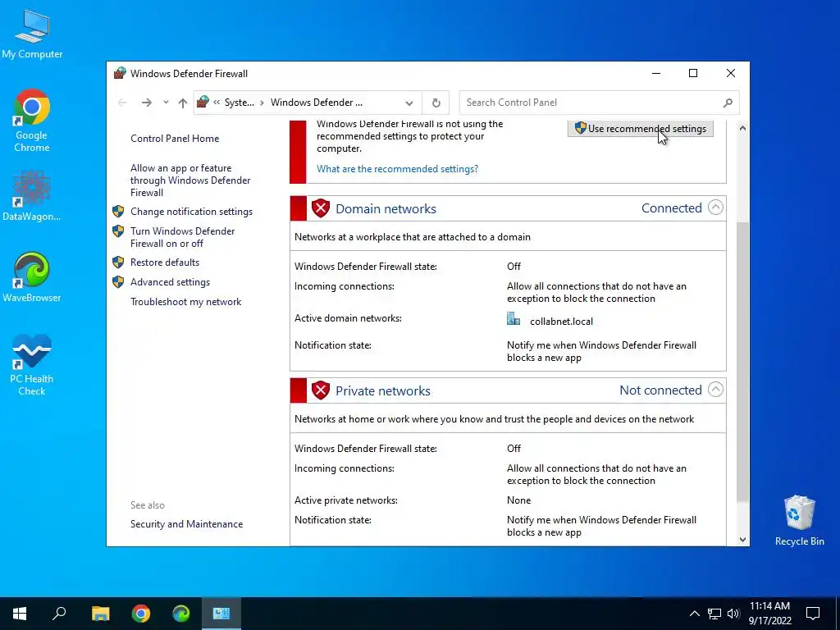Launch WaveBrowser from the taskbar

181,614
